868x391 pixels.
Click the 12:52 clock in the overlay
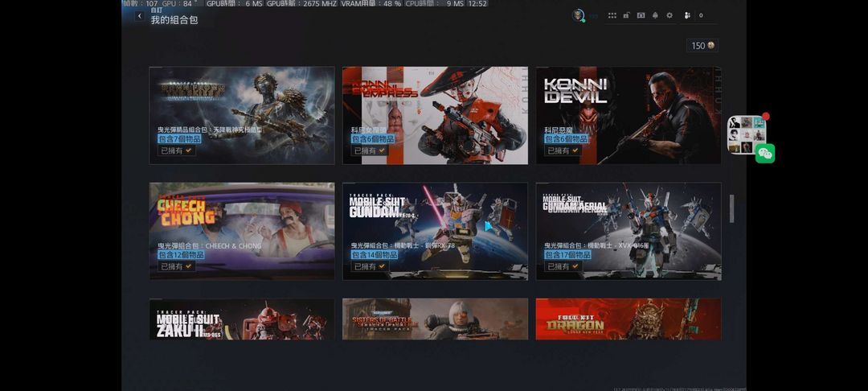(477, 3)
